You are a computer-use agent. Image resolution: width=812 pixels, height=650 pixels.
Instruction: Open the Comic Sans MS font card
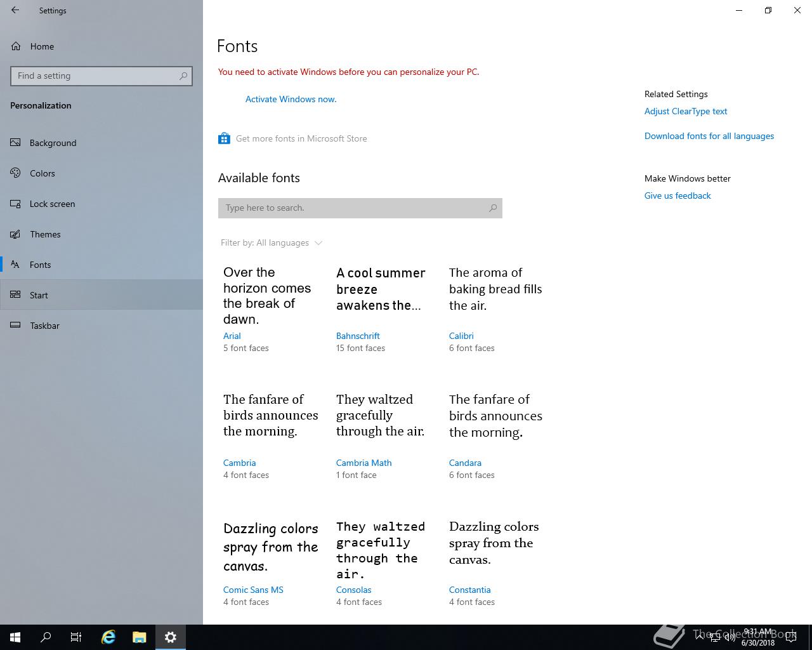[x=270, y=563]
